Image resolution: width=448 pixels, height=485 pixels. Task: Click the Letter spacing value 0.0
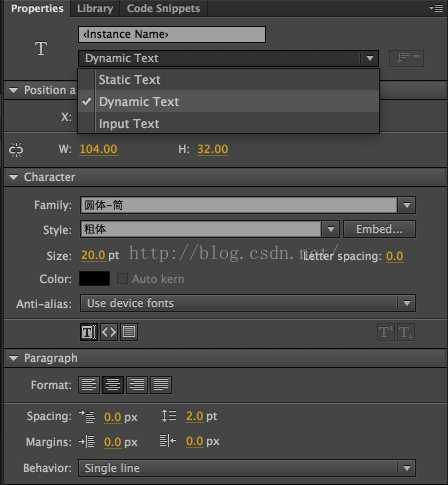pos(395,256)
